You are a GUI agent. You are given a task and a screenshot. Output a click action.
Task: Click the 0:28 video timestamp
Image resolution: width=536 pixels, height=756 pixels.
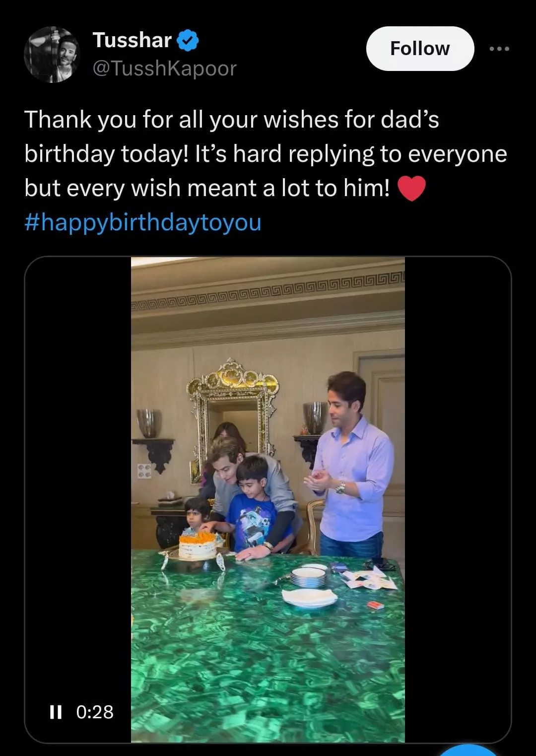point(95,712)
